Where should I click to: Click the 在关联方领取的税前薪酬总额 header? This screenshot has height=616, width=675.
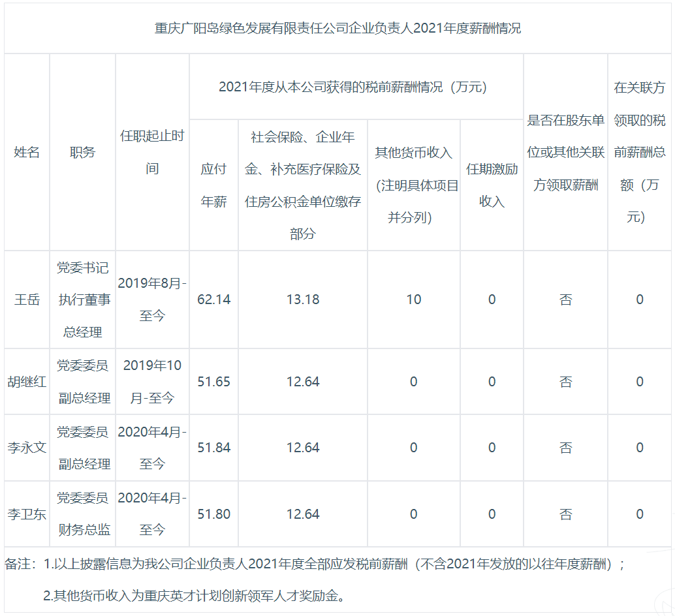point(639,152)
